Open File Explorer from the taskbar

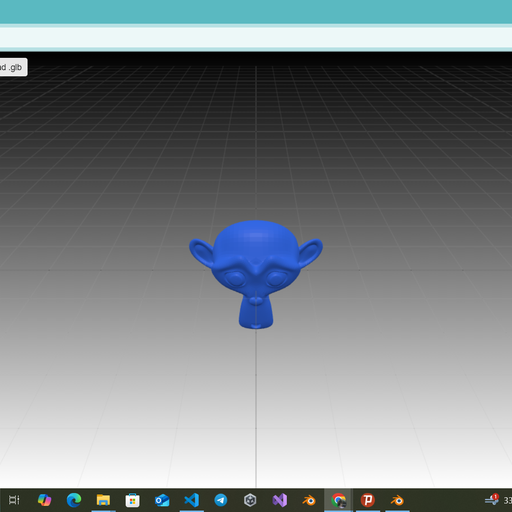click(103, 500)
